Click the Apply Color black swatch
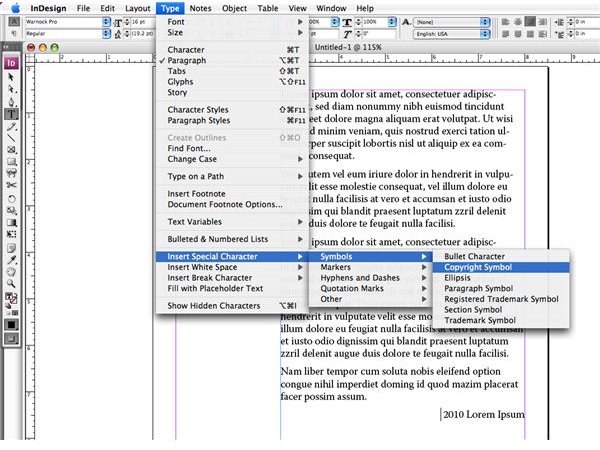The width and height of the screenshot is (600, 450). coord(11,325)
